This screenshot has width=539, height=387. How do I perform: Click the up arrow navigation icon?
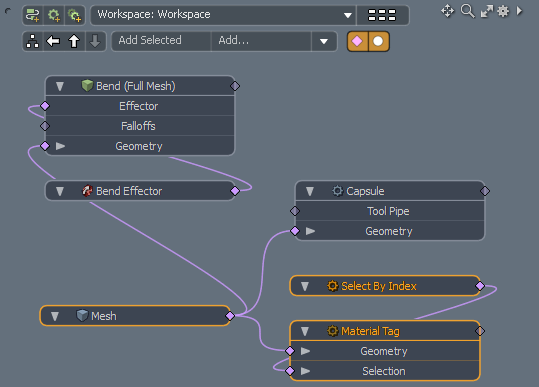pyautogui.click(x=74, y=41)
